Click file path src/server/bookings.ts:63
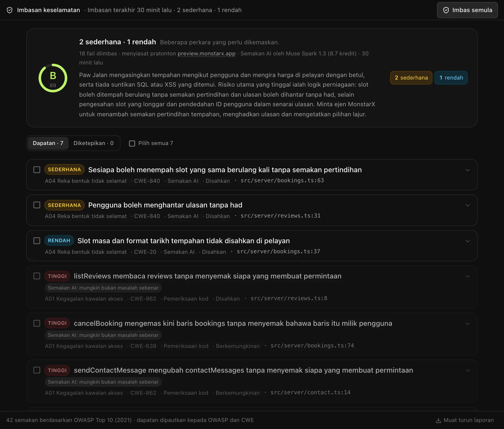Image resolution: width=504 pixels, height=429 pixels. 282,181
